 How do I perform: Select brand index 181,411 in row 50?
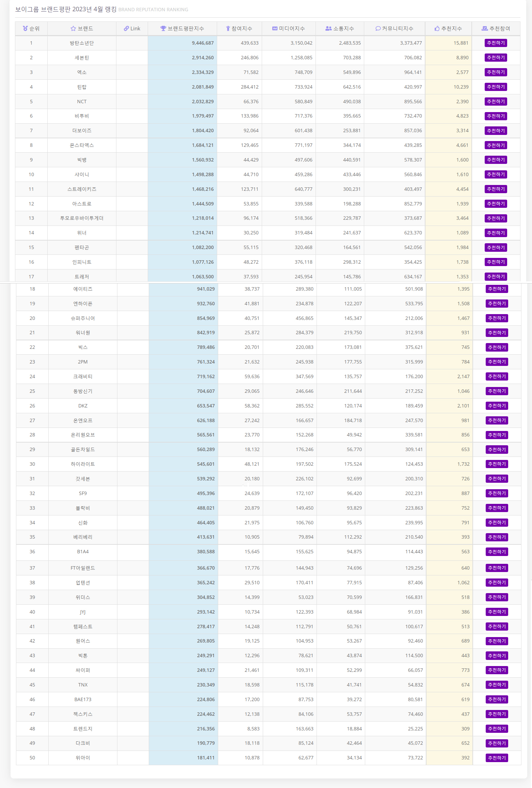point(206,758)
